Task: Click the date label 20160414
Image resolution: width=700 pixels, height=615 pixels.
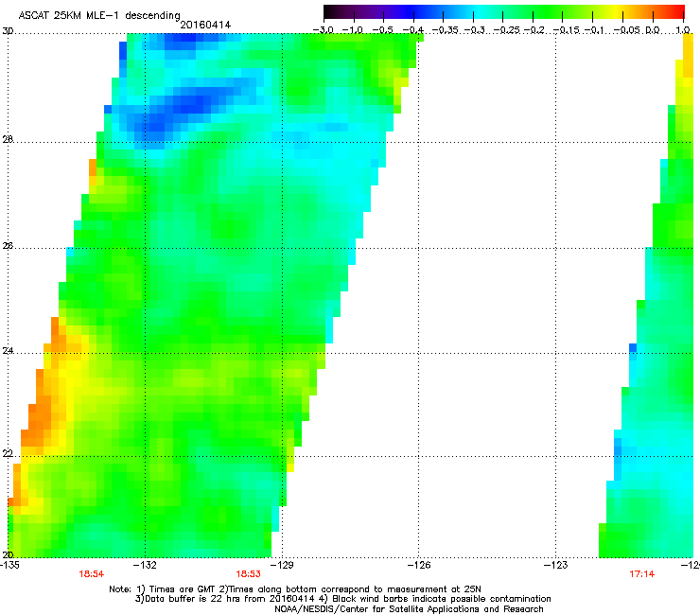Action: coord(205,25)
